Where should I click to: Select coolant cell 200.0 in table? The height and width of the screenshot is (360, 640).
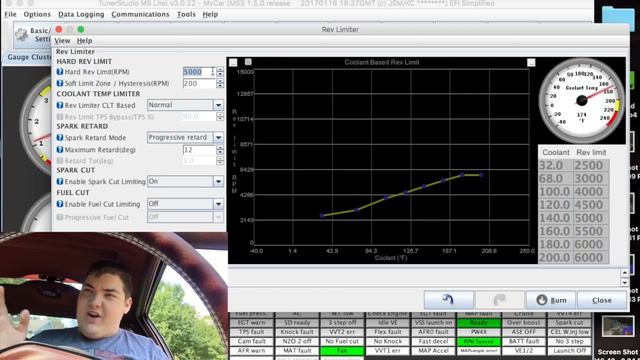[x=555, y=258]
